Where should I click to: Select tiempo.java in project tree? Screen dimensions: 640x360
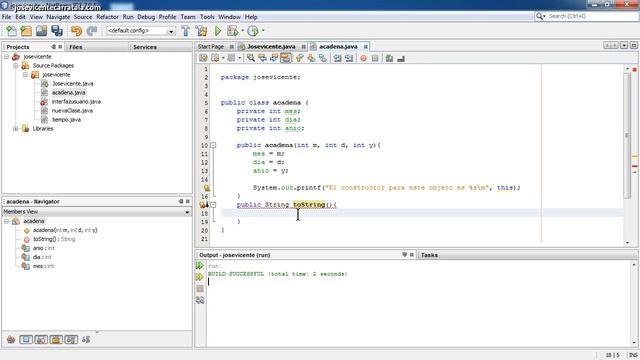(x=66, y=120)
